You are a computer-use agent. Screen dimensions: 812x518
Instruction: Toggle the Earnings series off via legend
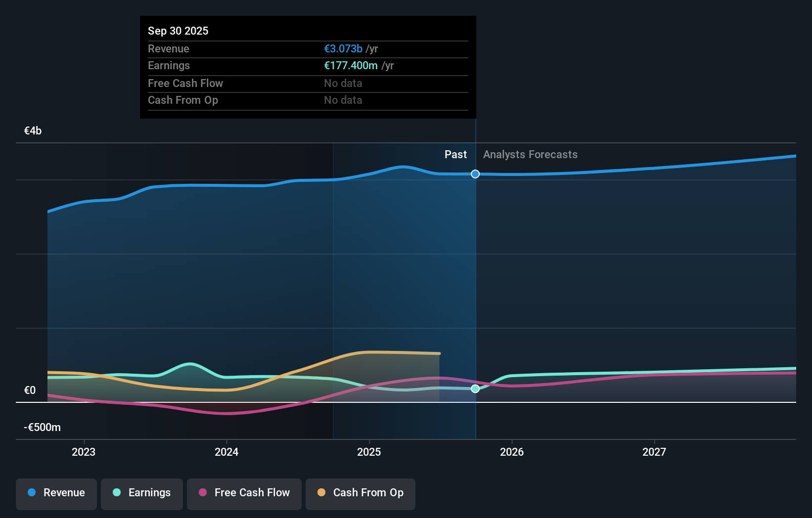[142, 494]
